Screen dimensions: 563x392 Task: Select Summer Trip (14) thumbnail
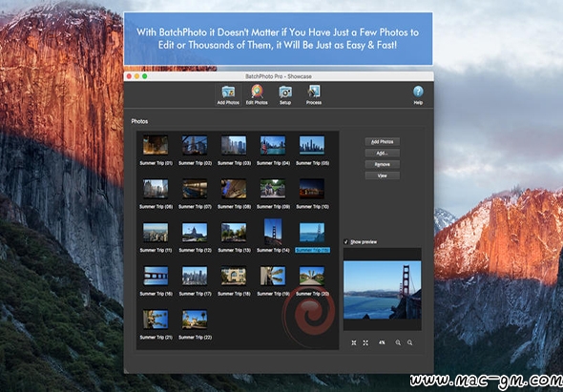click(x=273, y=232)
